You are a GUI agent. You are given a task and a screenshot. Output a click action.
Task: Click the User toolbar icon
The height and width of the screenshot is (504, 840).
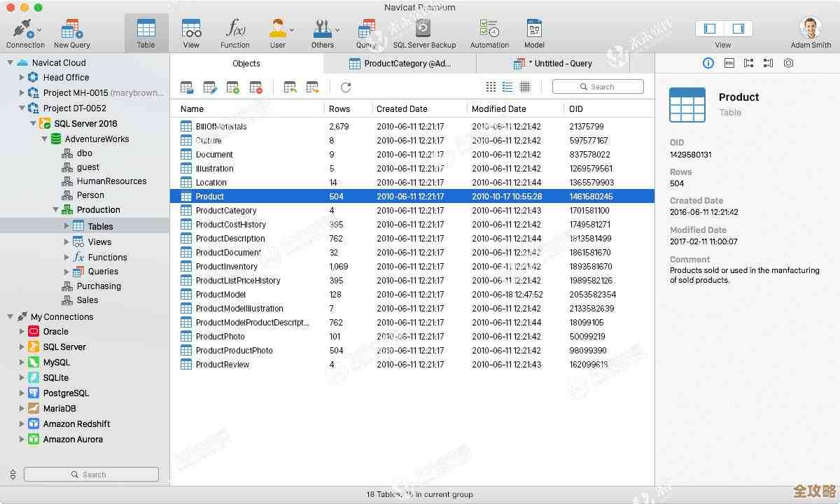coord(278,30)
